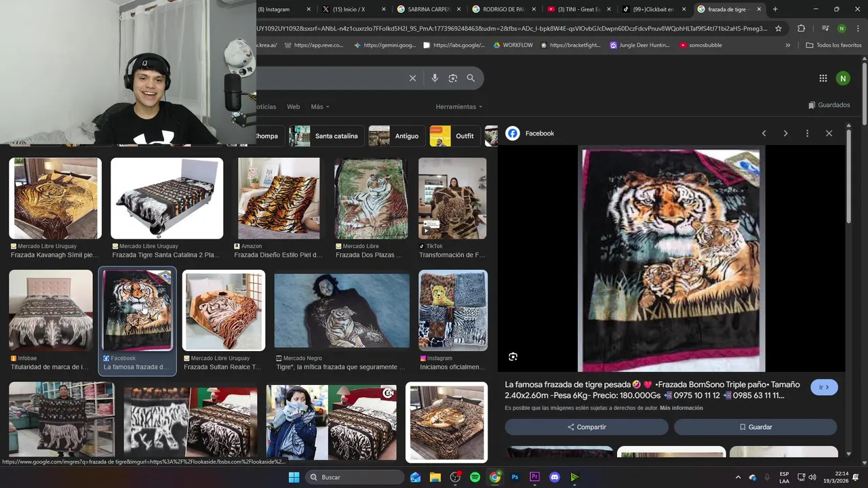Open Premiere Pro from the taskbar
Viewport: 868px width, 488px height.
coord(534,477)
